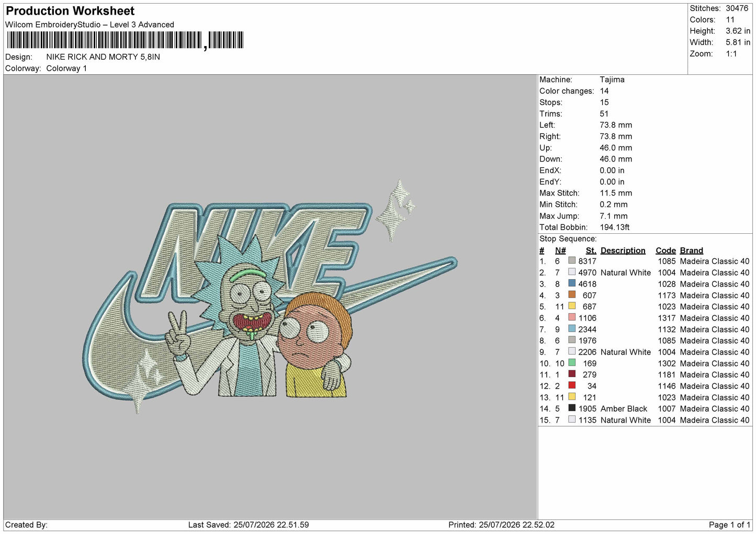Click the pink swatch in stop row 6

(572, 317)
